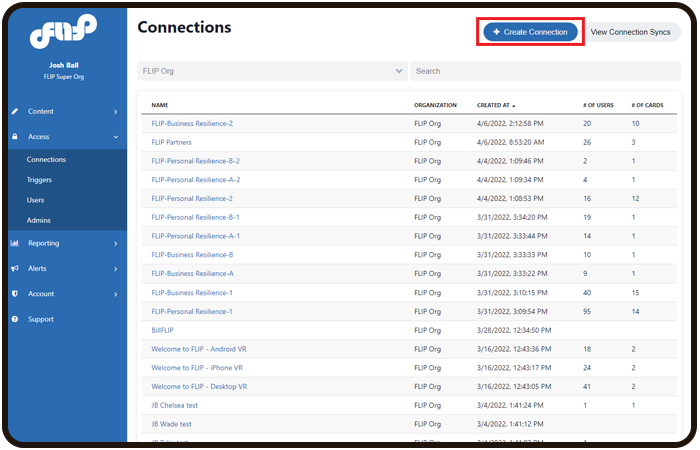Open the JB Chelsea test connection
Viewport: 700px width, 450px height.
coord(175,405)
